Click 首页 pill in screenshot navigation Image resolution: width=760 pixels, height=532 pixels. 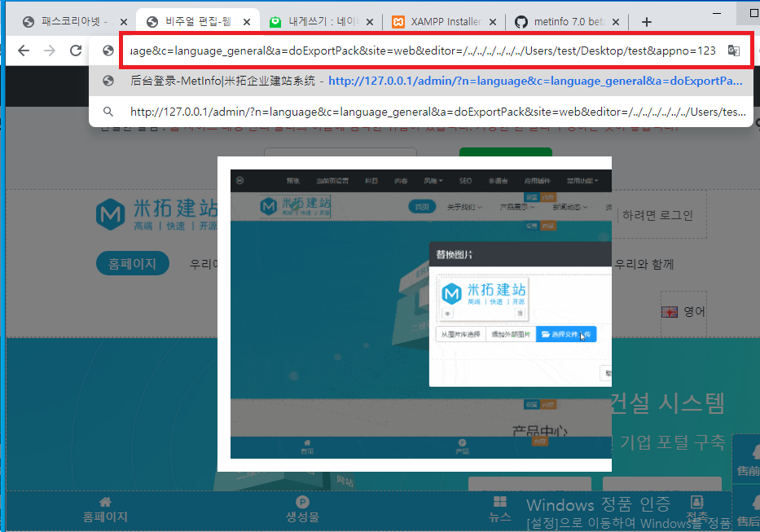(x=422, y=207)
